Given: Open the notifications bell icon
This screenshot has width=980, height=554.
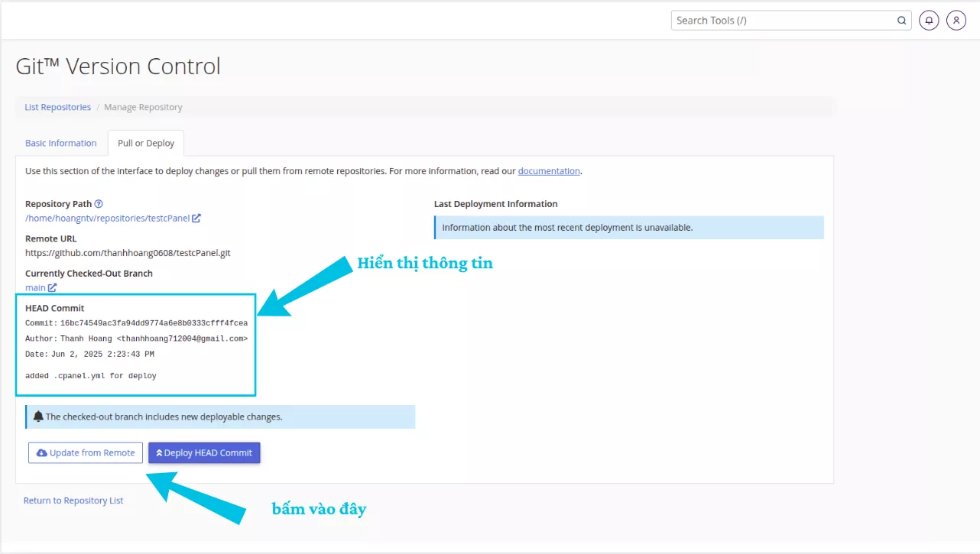Looking at the screenshot, I should click(929, 20).
